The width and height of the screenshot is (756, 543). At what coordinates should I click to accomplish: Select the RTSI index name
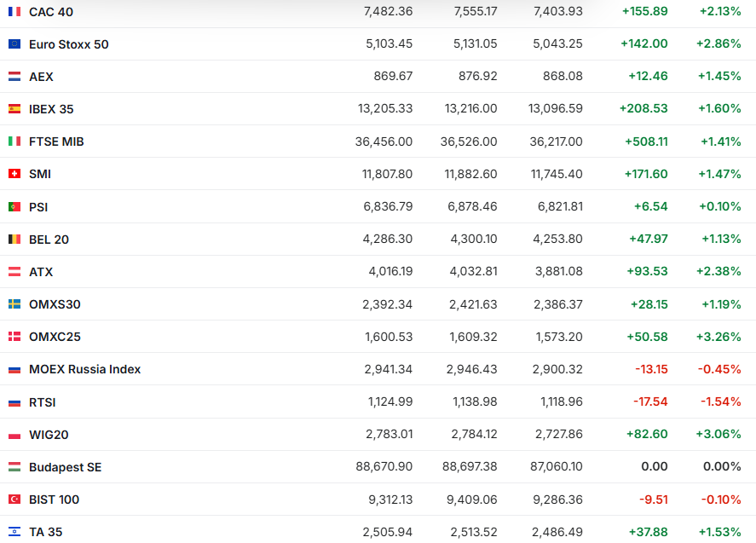pos(42,402)
